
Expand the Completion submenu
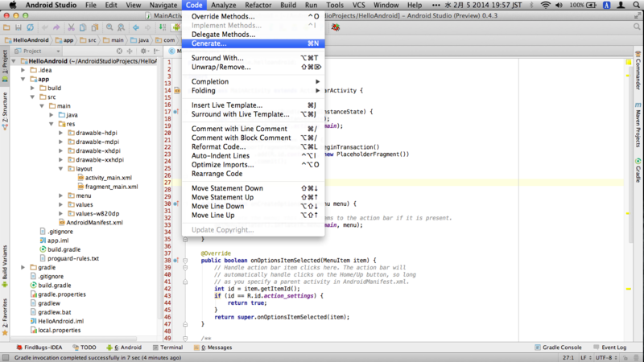coord(253,82)
